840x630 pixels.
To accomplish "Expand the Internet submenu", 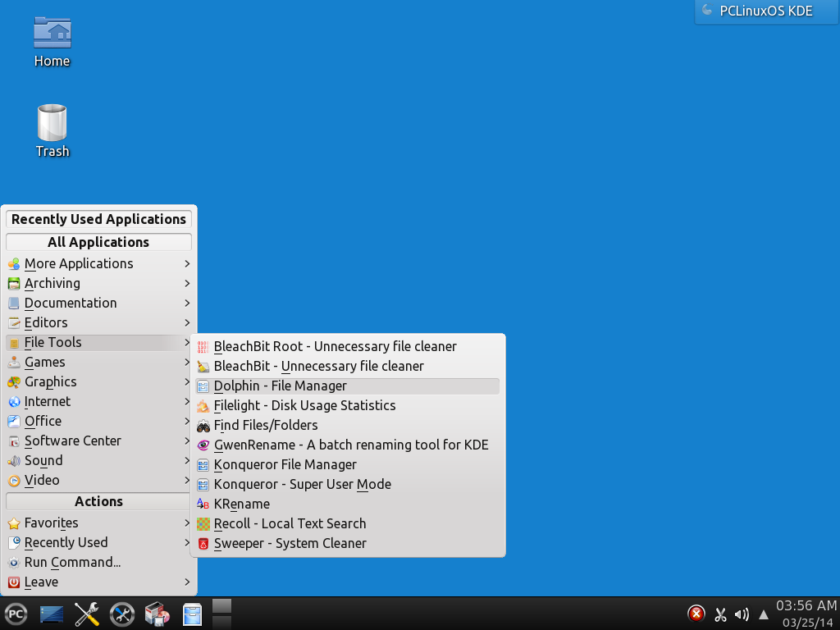I will coord(99,402).
